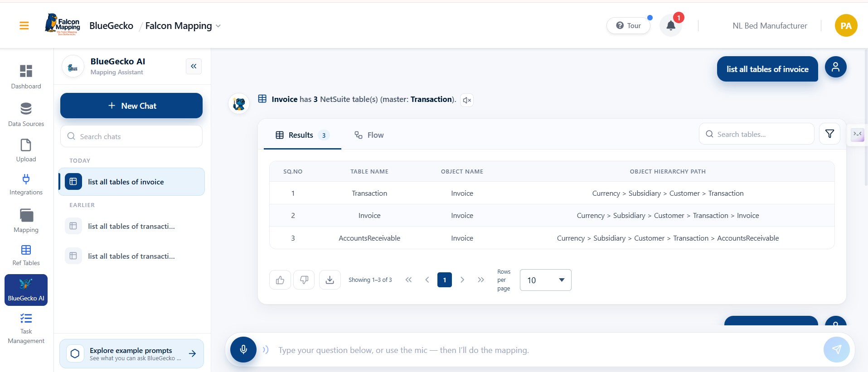Open the table filter

point(829,134)
